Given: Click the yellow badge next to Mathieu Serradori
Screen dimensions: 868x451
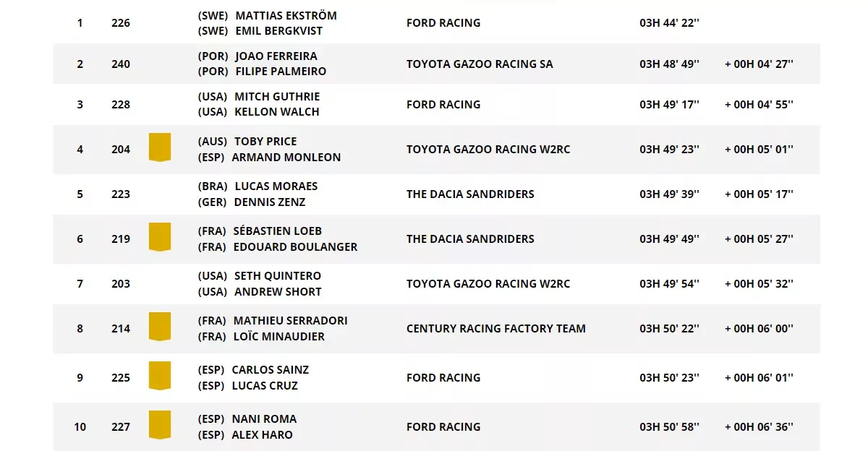Looking at the screenshot, I should click(159, 326).
